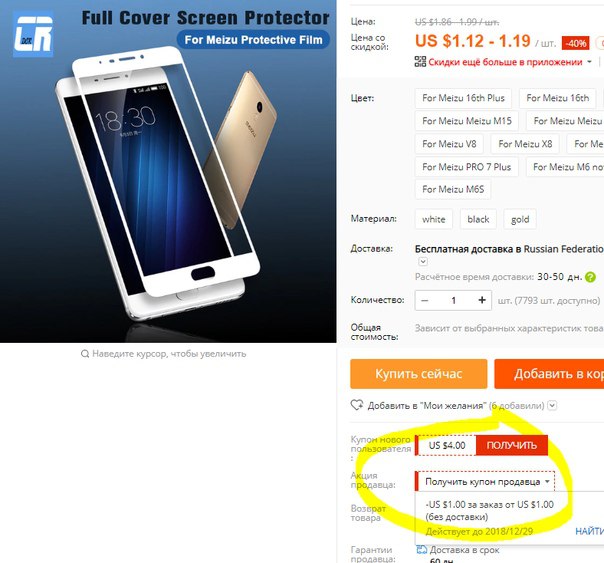
Task: Expand the shipping options chevron
Action: pyautogui.click(x=423, y=261)
